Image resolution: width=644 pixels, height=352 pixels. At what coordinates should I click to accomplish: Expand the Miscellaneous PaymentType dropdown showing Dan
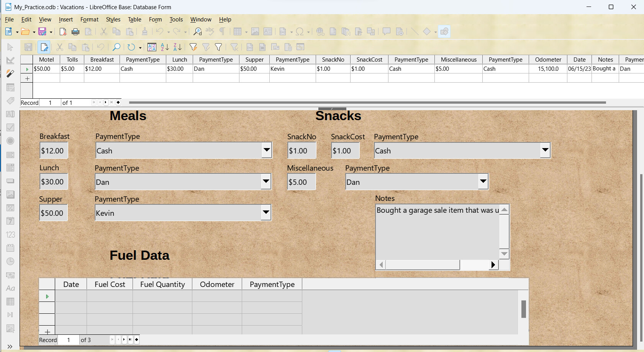click(483, 182)
